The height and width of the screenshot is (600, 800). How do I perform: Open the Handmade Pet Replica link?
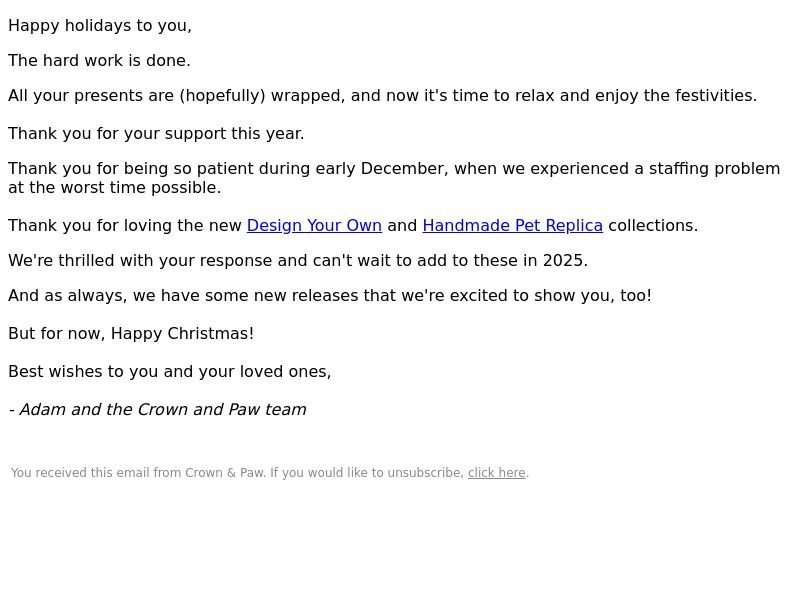pos(513,226)
